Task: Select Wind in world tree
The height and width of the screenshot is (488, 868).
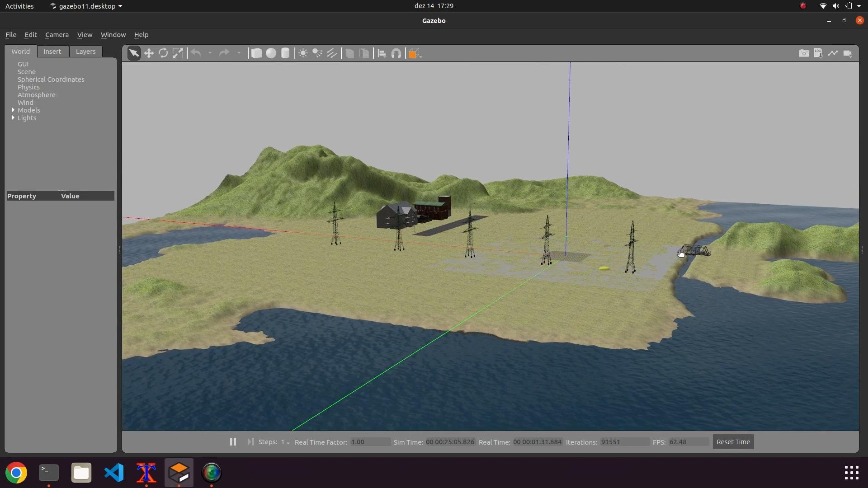Action: click(25, 103)
